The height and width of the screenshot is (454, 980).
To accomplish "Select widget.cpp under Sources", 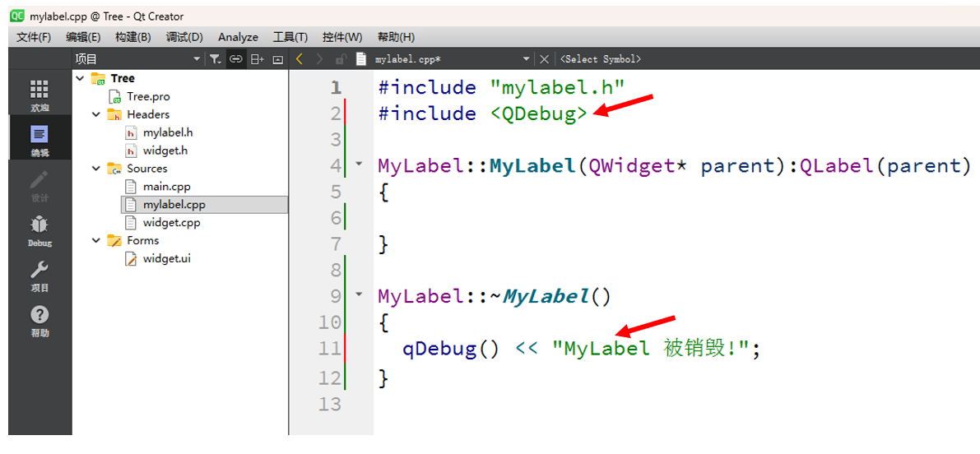I will [171, 222].
